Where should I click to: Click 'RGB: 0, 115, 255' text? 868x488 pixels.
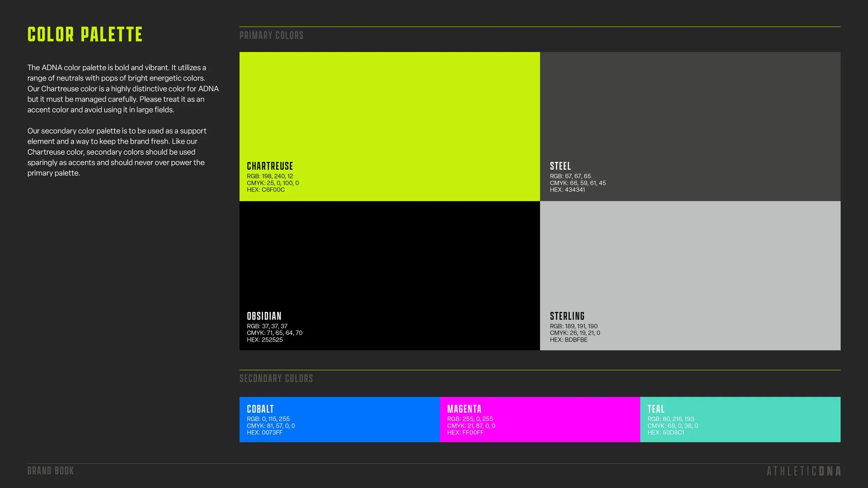[x=268, y=419]
